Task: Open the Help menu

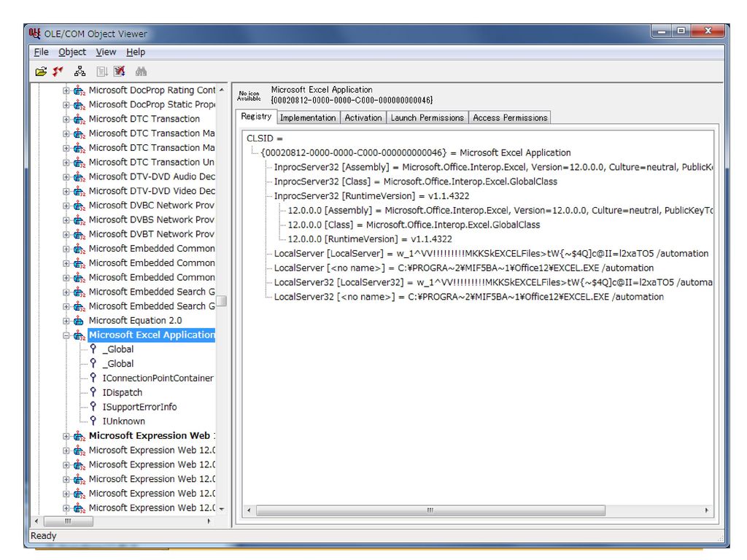Action: coord(136,52)
